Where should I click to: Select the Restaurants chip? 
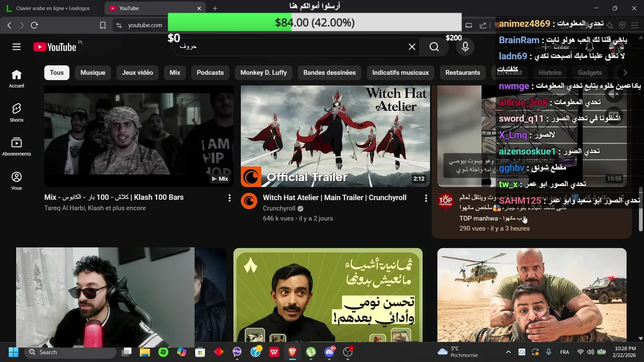[x=463, y=72]
